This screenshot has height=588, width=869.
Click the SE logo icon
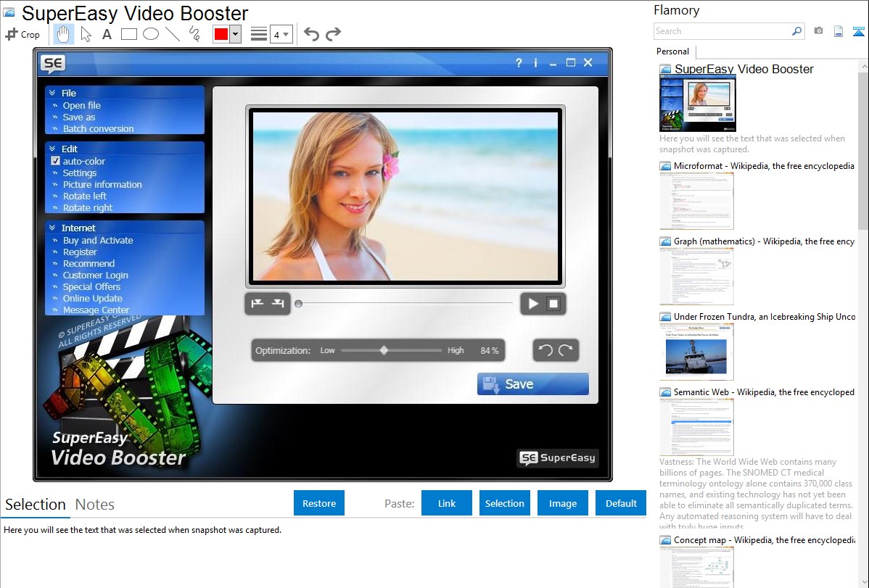click(53, 65)
